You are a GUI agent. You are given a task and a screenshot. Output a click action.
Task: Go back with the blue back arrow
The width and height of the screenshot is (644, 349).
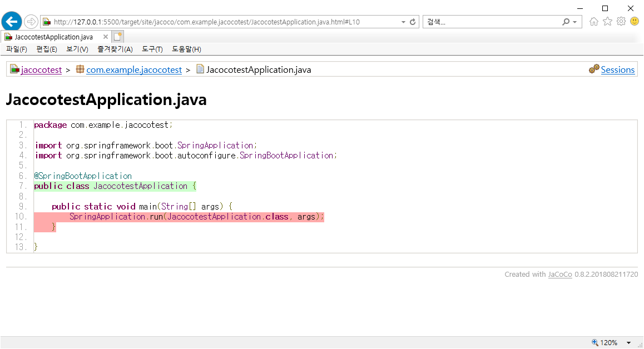[12, 21]
